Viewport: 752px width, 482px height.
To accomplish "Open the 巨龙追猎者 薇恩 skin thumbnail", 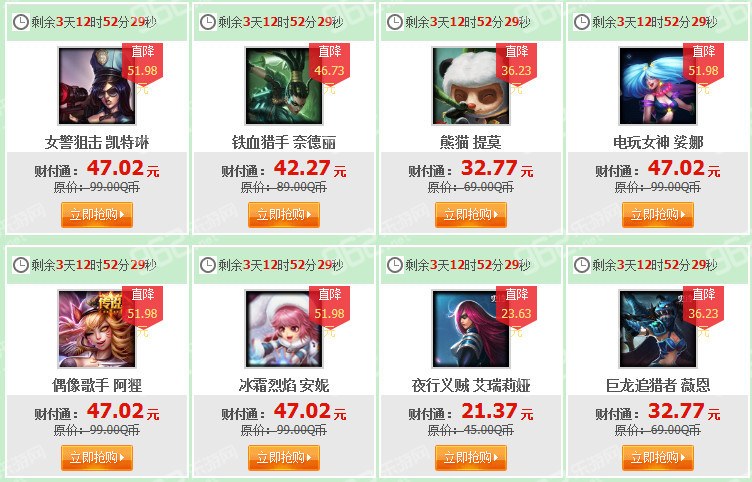I will tap(658, 329).
